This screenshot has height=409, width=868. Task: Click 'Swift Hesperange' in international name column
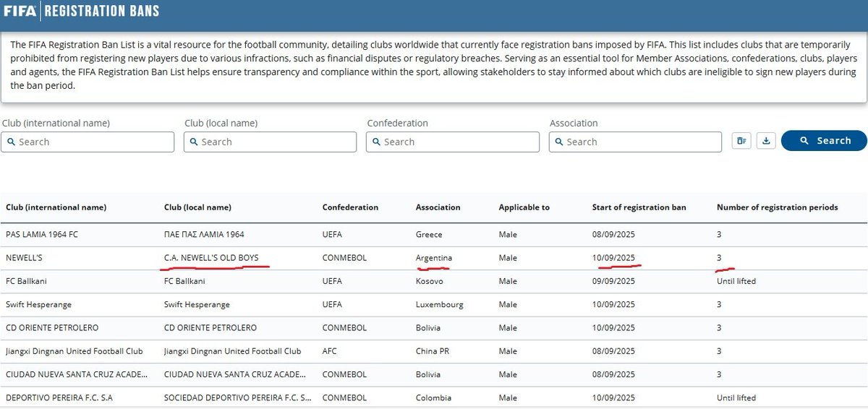[38, 305]
